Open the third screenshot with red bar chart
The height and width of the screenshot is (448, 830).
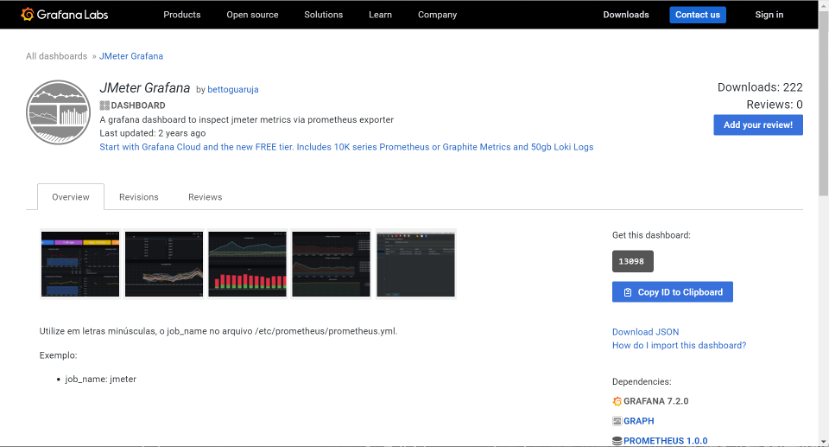[x=247, y=264]
